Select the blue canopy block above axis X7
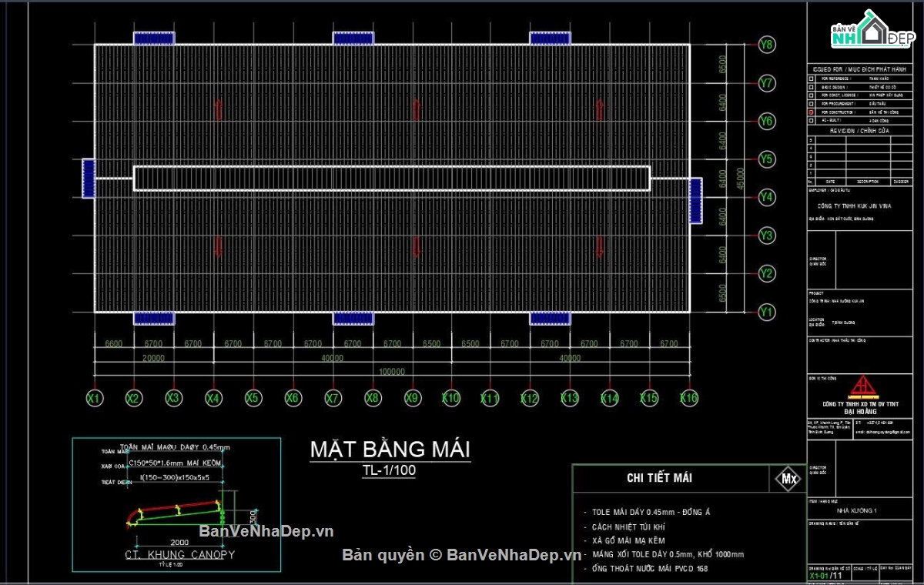 click(353, 38)
